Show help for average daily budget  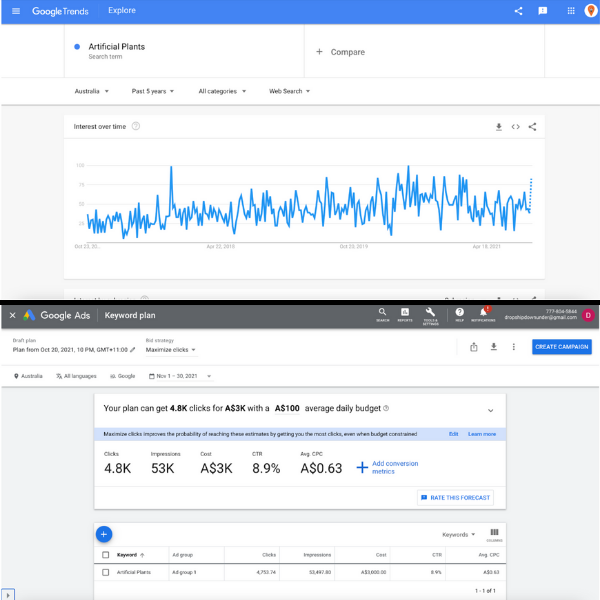[x=386, y=408]
